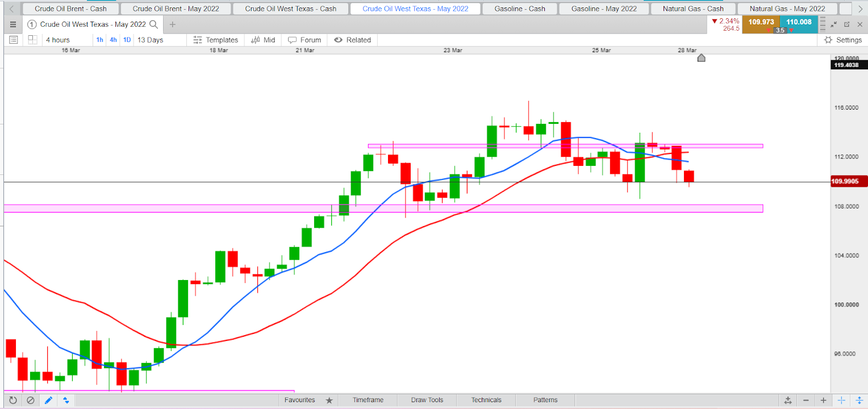Image resolution: width=868 pixels, height=409 pixels.
Task: Switch to Gasoline - May 2022 tab
Action: coord(604,9)
